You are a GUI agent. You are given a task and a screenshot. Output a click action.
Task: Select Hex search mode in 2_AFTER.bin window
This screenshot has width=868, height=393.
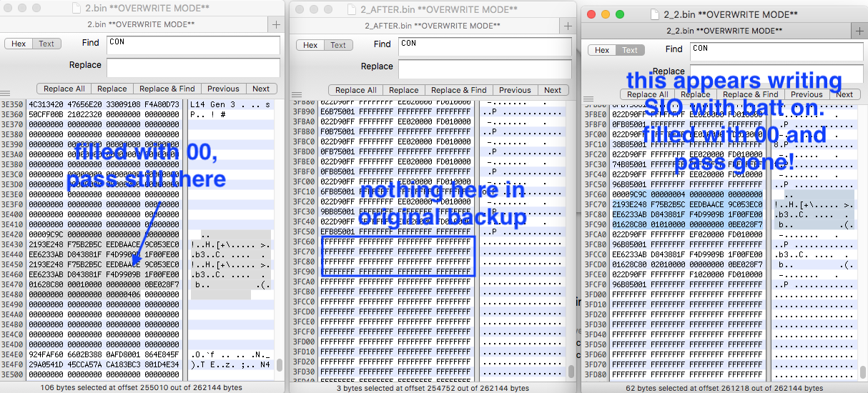pos(310,45)
